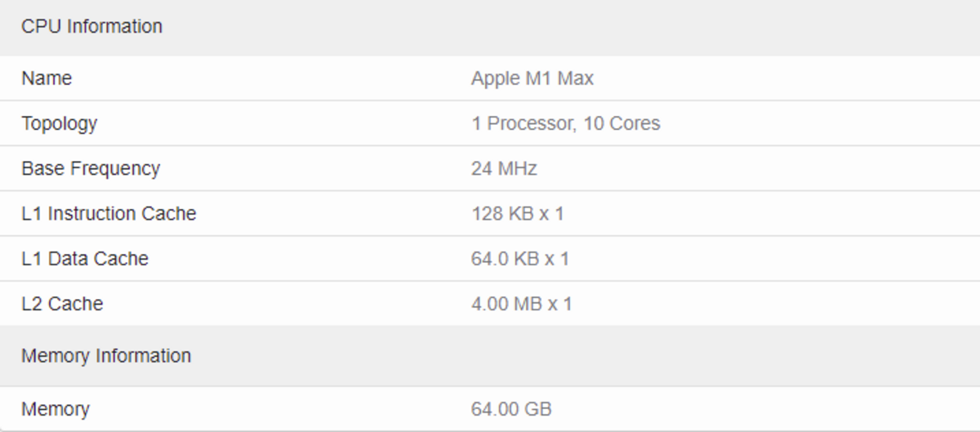Click the Name table row
The height and width of the screenshot is (432, 980).
490,78
